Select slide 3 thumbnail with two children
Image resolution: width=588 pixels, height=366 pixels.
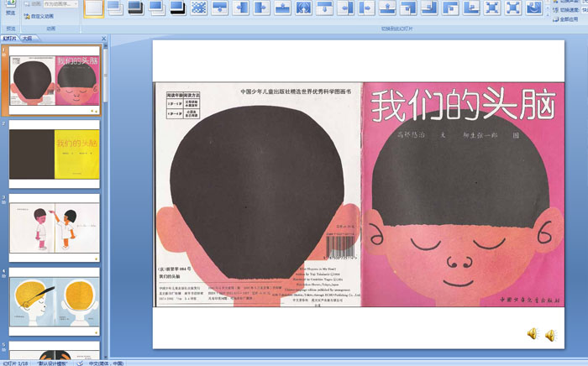tap(55, 227)
